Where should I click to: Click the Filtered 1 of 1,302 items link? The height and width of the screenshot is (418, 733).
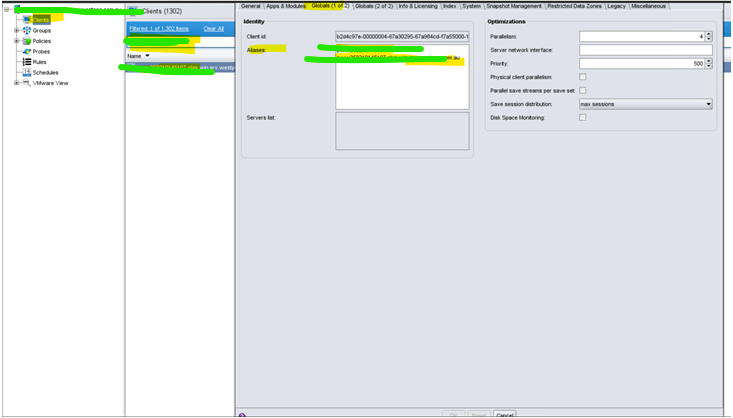click(x=159, y=29)
